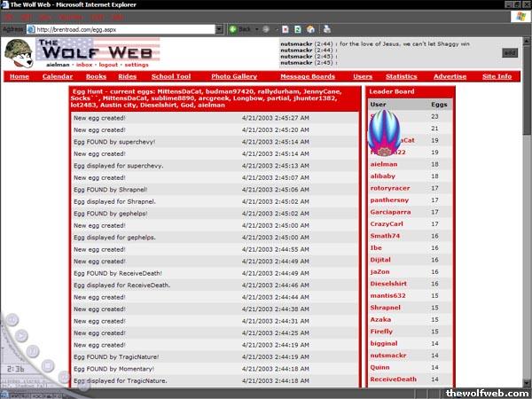Click the Print icon in toolbar
The width and height of the screenshot is (532, 399).
pyautogui.click(x=327, y=29)
